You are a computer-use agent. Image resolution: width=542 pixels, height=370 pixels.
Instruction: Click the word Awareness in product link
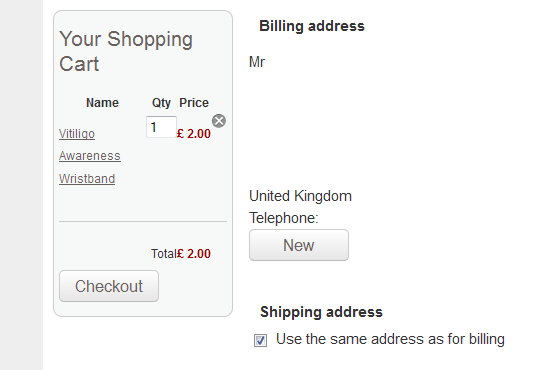90,156
